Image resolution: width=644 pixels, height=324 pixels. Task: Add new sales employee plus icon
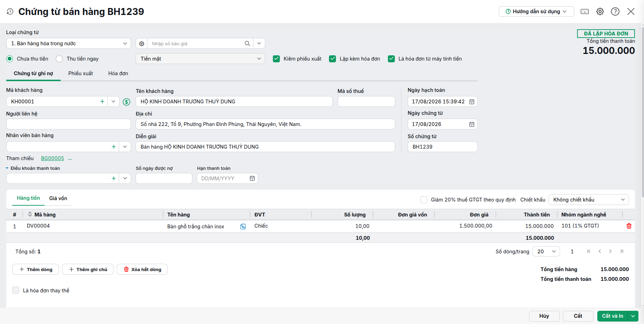point(114,147)
